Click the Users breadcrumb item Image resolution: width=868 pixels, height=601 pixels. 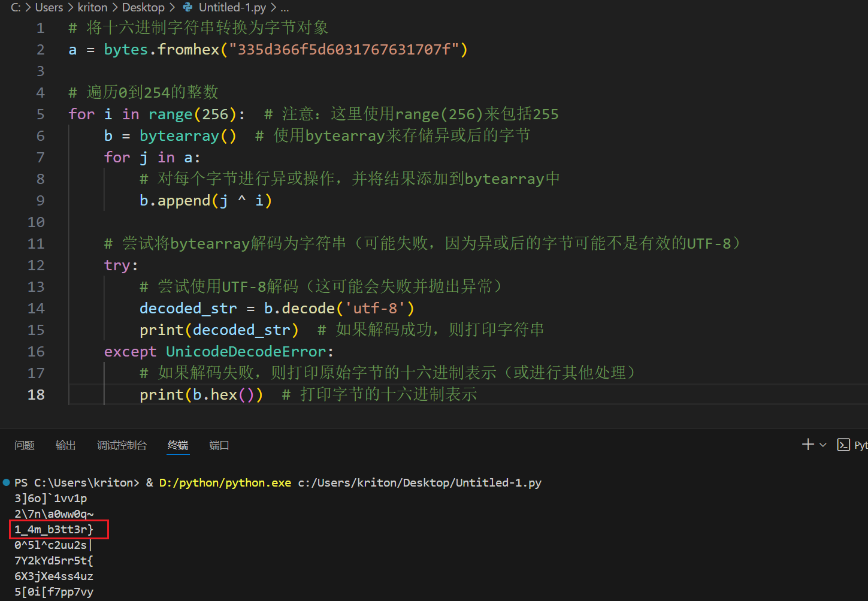pos(49,8)
